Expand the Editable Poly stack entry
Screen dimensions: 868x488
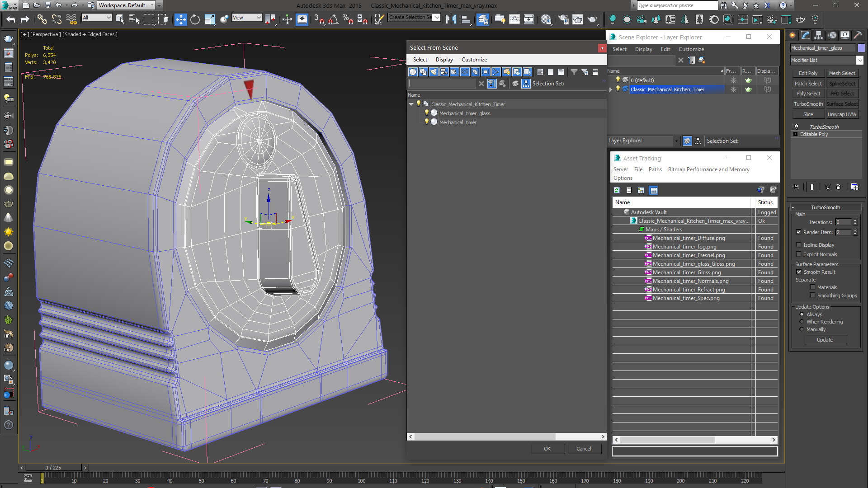(x=796, y=134)
